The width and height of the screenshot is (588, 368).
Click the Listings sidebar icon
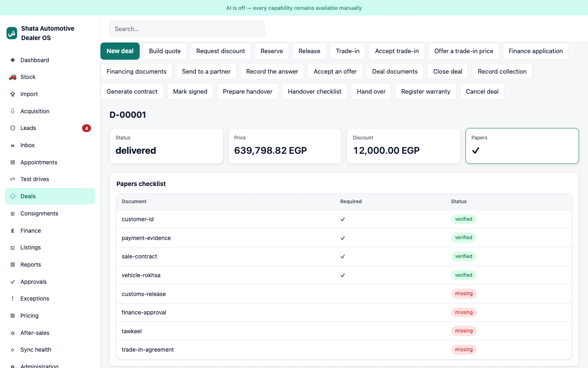(13, 247)
